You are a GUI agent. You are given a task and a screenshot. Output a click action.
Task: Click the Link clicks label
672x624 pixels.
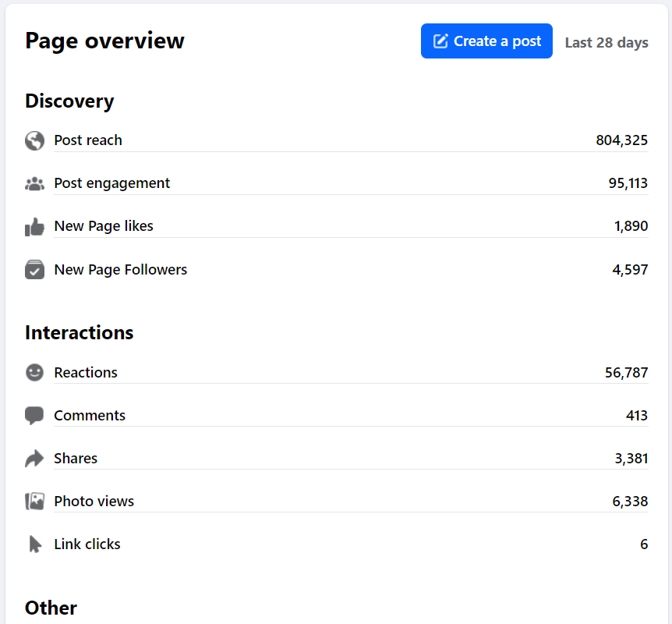pyautogui.click(x=87, y=544)
